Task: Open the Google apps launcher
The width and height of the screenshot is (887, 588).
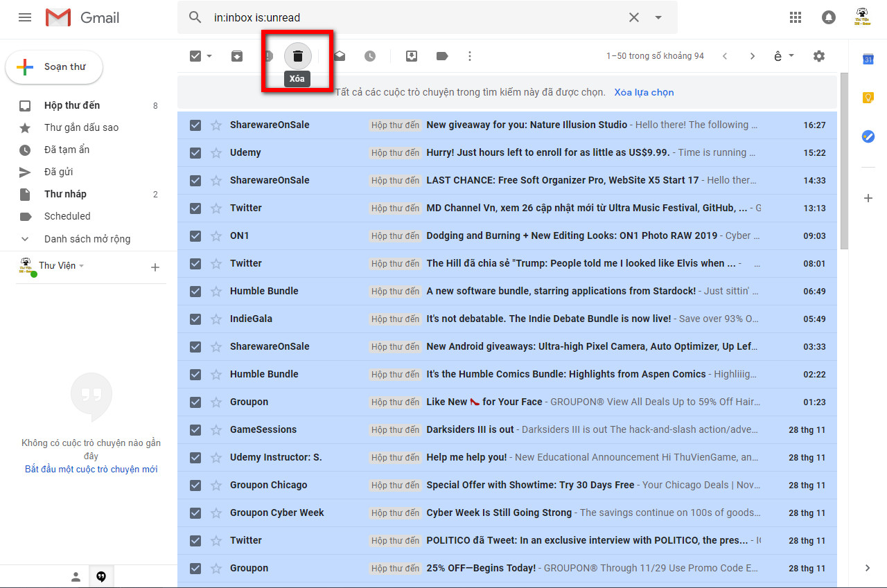Action: pos(795,17)
